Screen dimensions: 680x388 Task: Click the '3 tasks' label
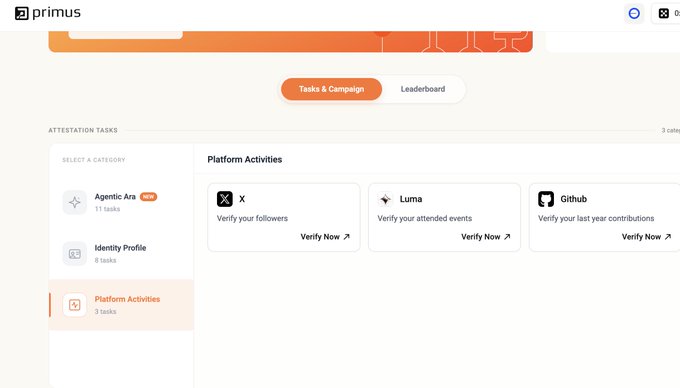(x=105, y=311)
